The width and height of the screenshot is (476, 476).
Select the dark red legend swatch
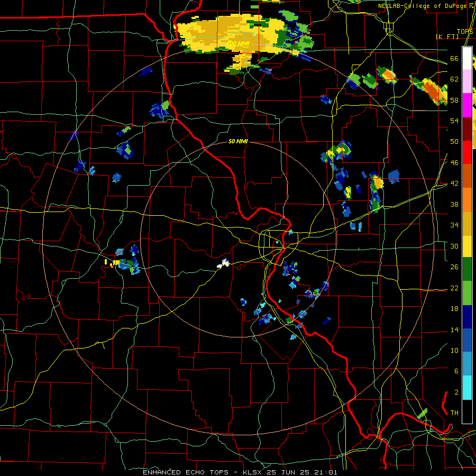467,129
